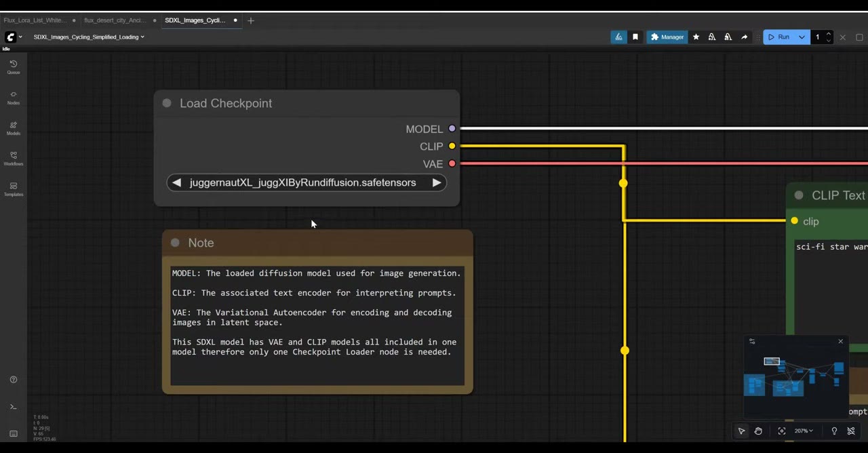Screen dimensions: 868x453
Task: Collapse the Note node
Action: click(175, 243)
